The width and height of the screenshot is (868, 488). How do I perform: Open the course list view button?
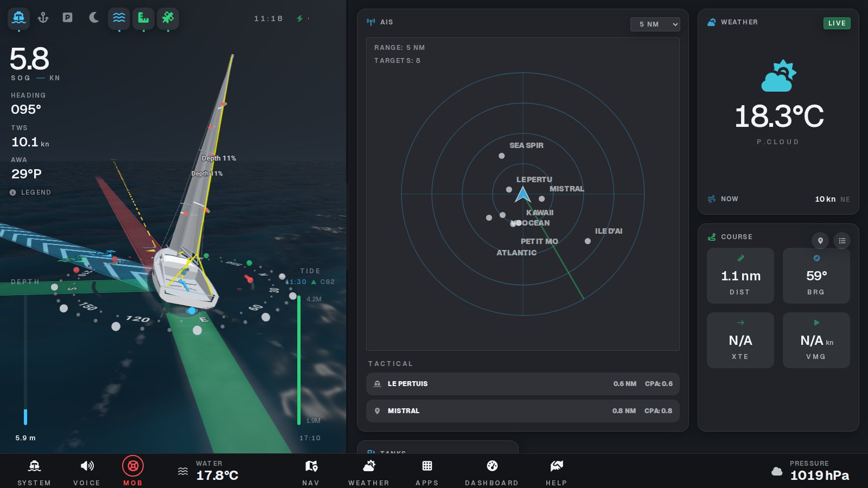point(842,241)
